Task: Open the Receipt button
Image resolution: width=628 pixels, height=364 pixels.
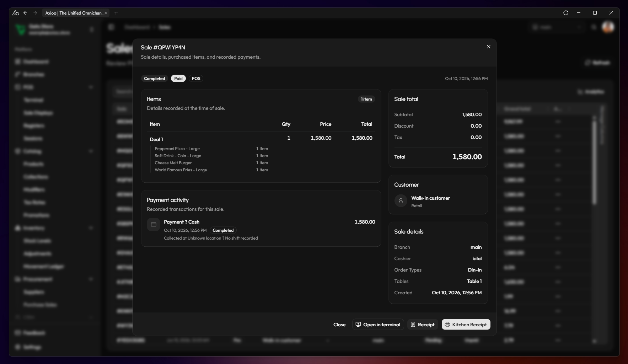Action: (422, 325)
